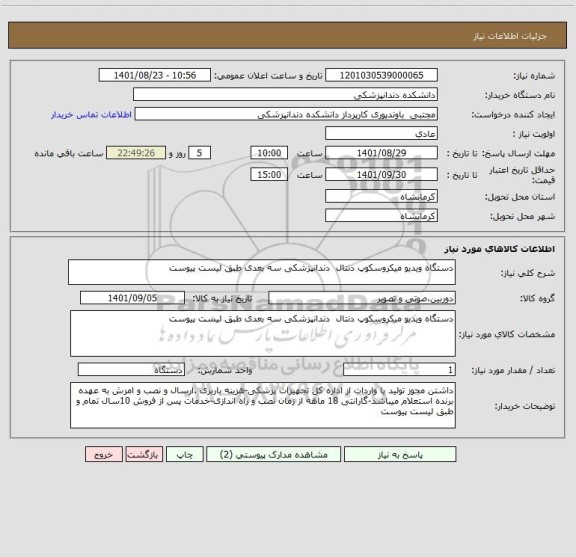Image resolution: width=576 pixels, height=557 pixels.
Task: Click the ساعت باقی مانده text
Action: (x=69, y=154)
